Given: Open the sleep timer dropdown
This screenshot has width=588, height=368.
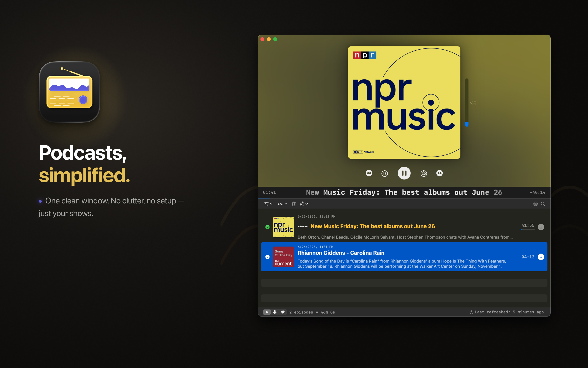Looking at the screenshot, I should coord(304,204).
